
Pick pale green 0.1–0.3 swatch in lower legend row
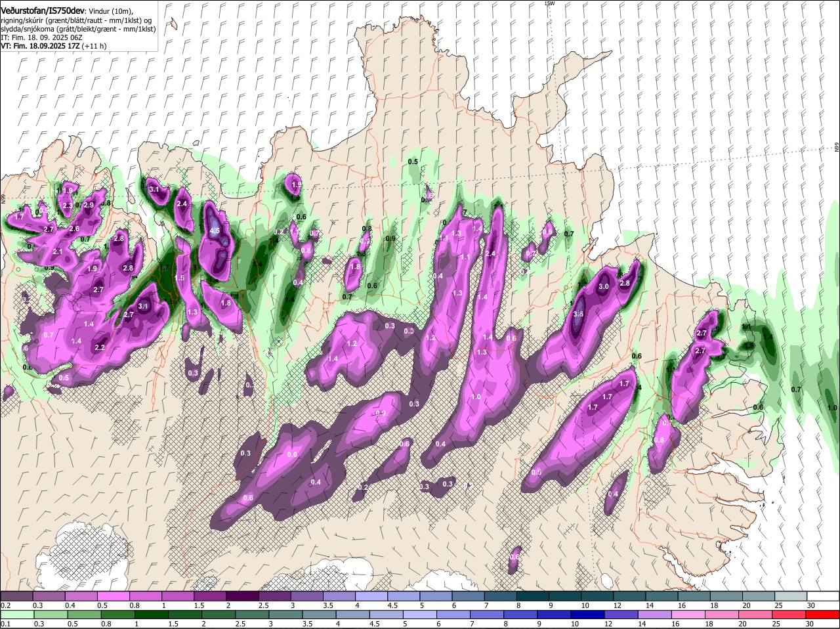pos(16,615)
